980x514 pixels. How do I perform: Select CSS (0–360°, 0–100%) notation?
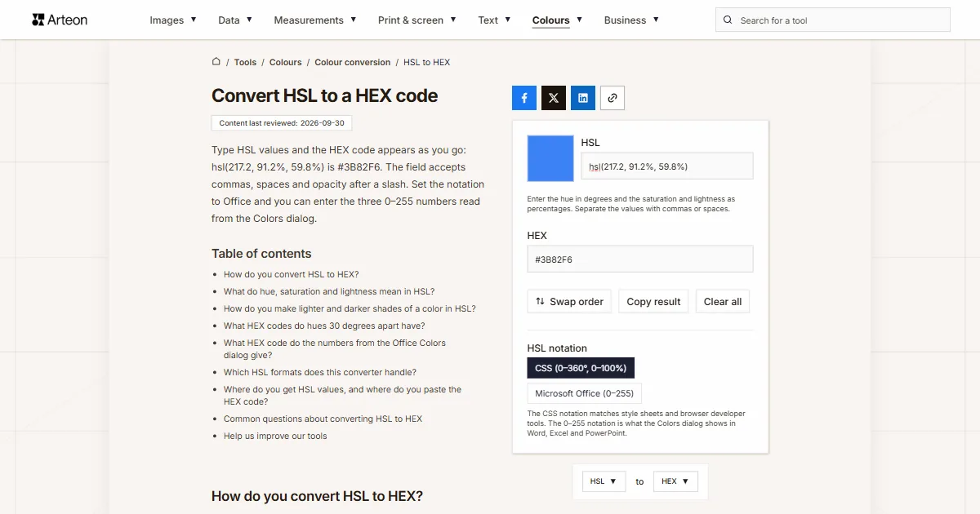pos(581,368)
